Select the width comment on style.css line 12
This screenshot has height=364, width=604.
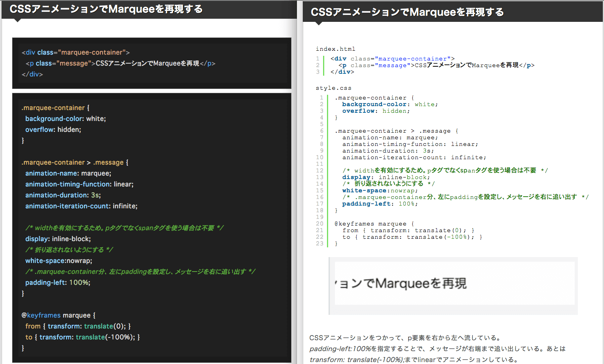click(x=445, y=170)
